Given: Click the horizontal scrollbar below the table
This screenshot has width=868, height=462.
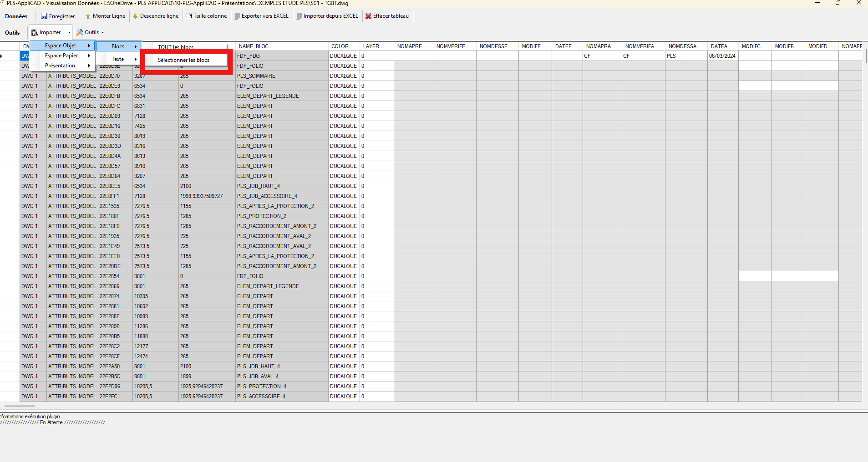Looking at the screenshot, I should (20, 406).
